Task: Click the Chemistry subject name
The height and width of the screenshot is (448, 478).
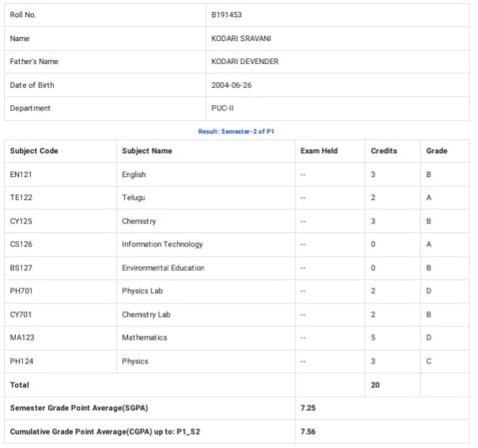Action: pyautogui.click(x=139, y=221)
